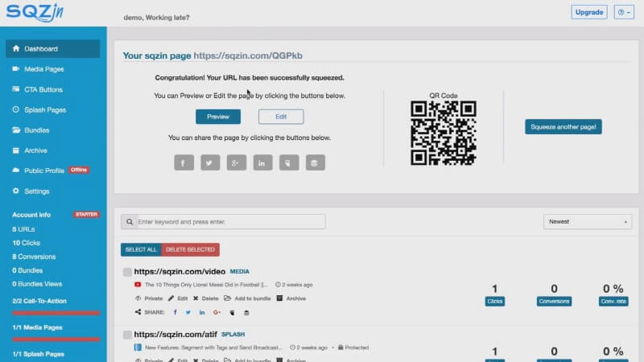Viewport: 644px width, 362px height.
Task: Click '5 URLs' in Account Info
Action: coord(23,229)
